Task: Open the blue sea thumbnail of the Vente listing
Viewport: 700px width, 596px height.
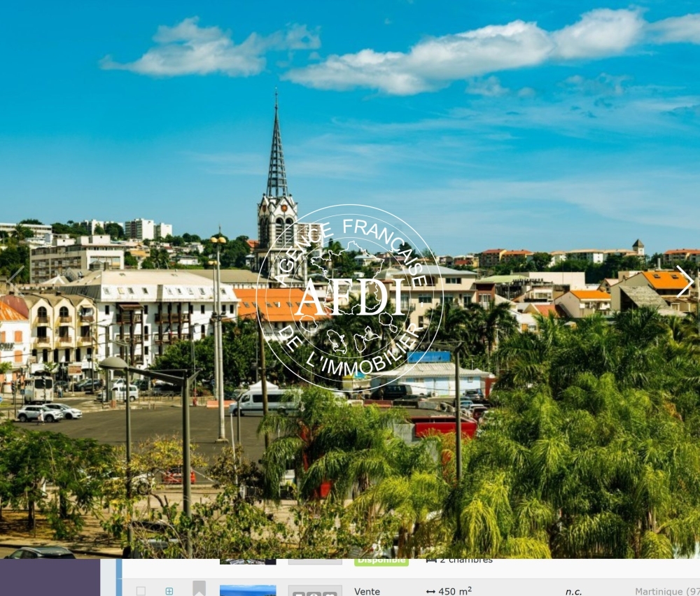Action: coord(248,590)
